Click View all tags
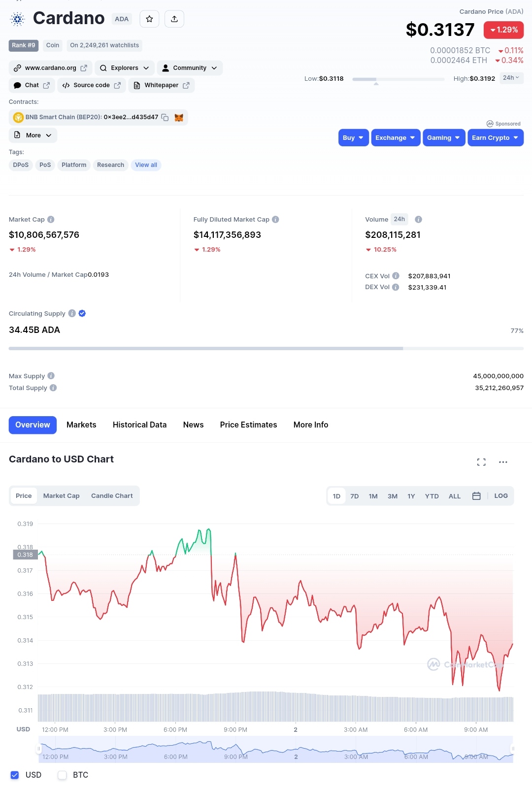 (x=146, y=165)
